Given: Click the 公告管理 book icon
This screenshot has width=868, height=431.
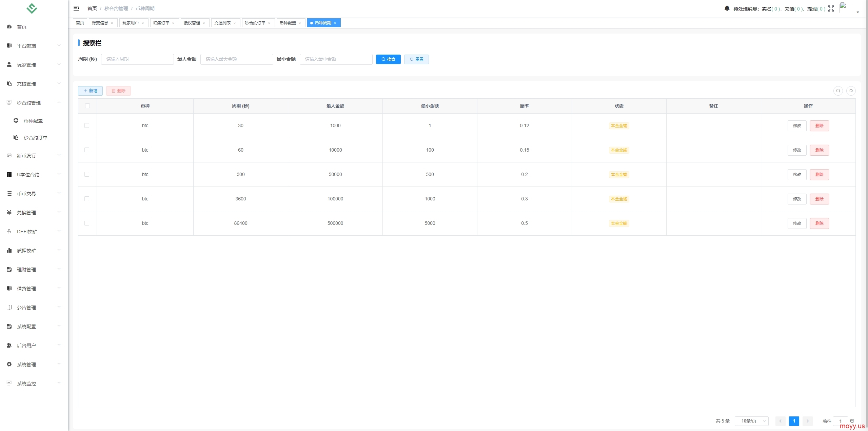Looking at the screenshot, I should coord(9,307).
